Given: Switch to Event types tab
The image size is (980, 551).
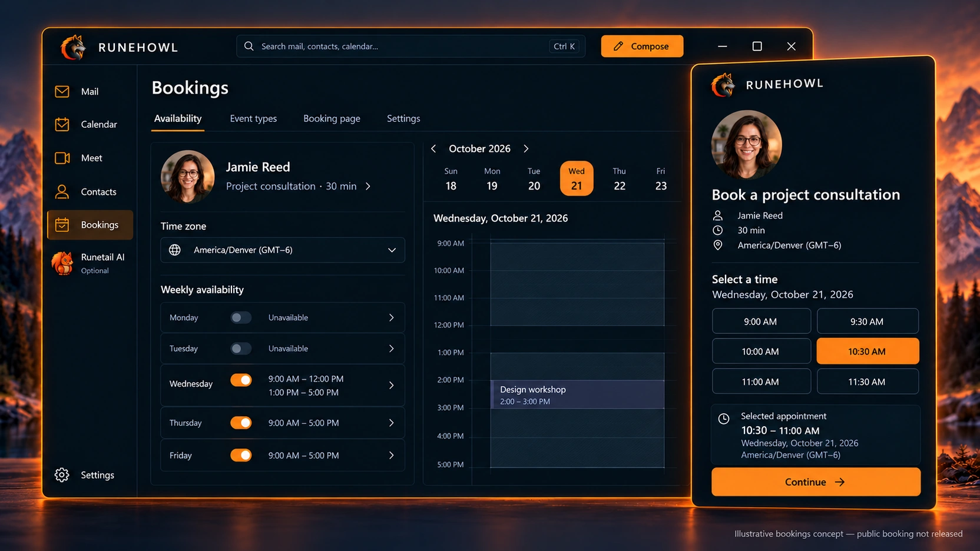Looking at the screenshot, I should (253, 118).
